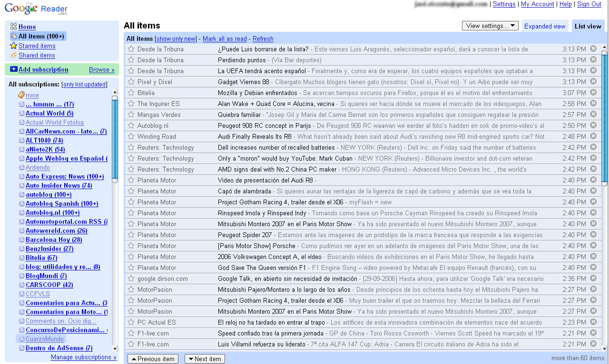Refresh the item list
609x364 pixels.
[x=263, y=39]
